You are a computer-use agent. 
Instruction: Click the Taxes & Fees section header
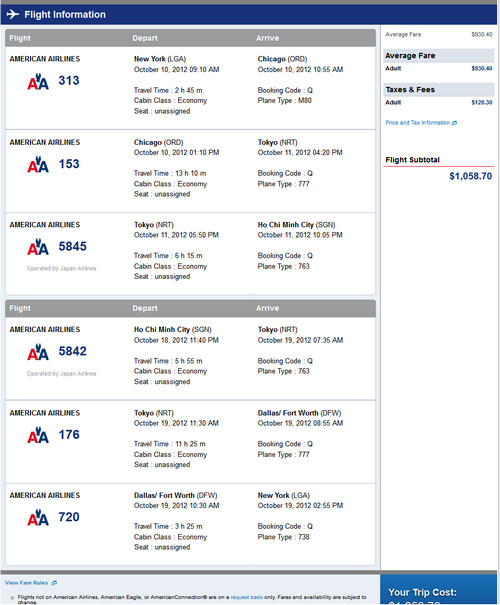pyautogui.click(x=439, y=90)
